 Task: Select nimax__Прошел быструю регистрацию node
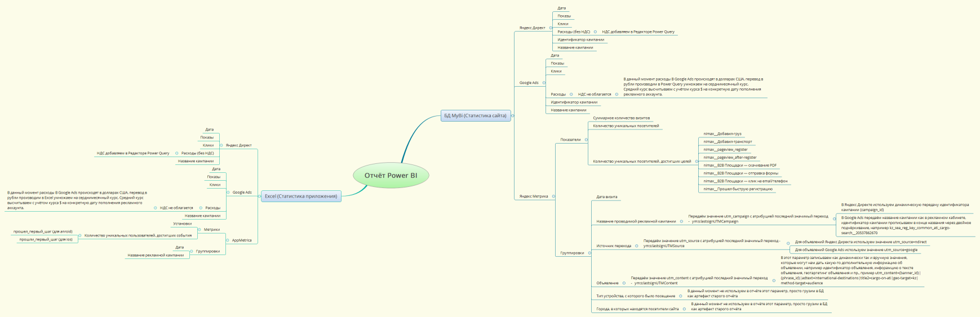(x=738, y=189)
